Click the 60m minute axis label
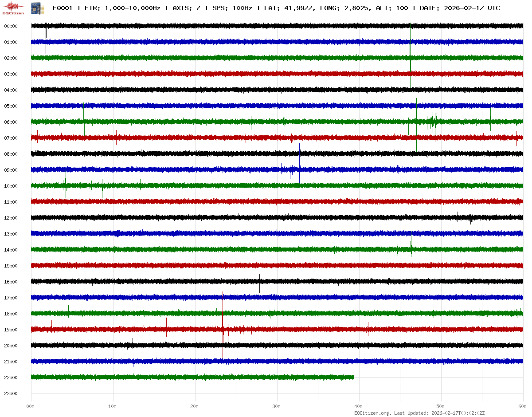Image resolution: width=532 pixels, height=417 pixels. tap(523, 406)
